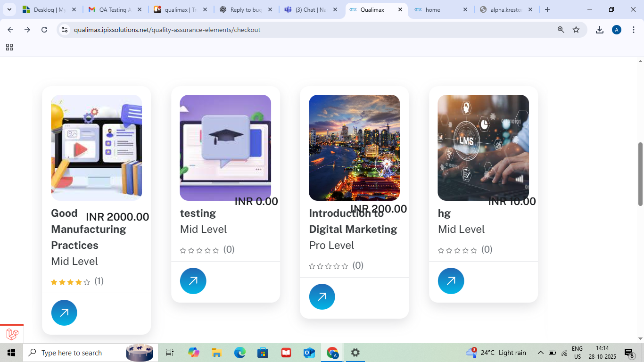644x362 pixels.
Task: Click the page zoom magnifier icon
Action: [561, 30]
